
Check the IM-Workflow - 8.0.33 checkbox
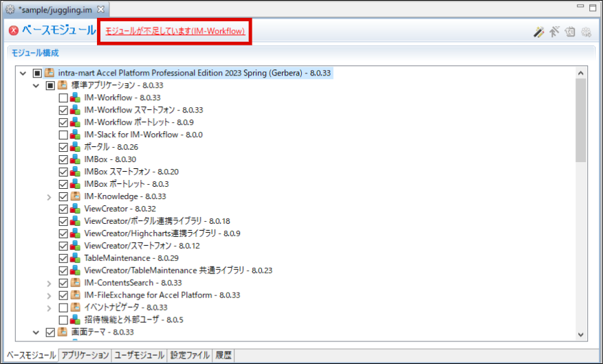pos(63,98)
